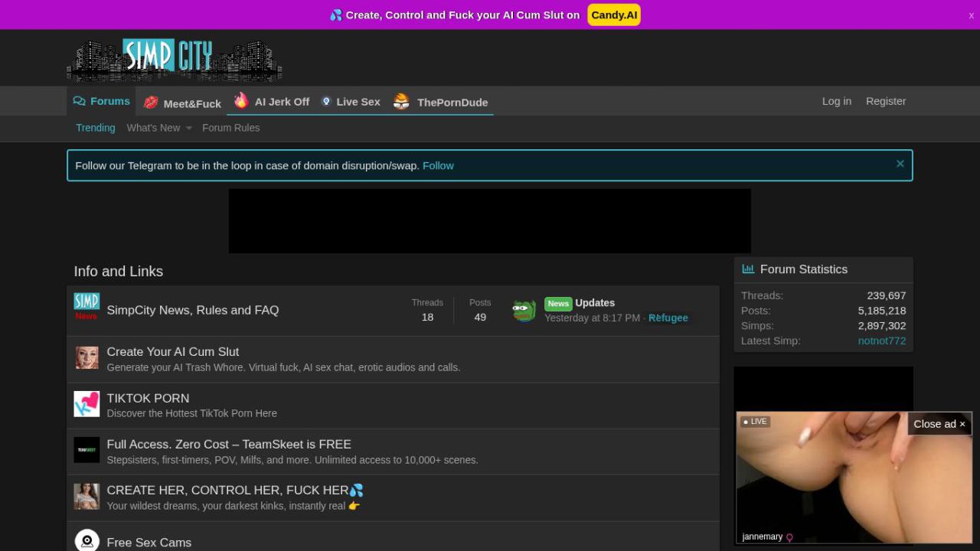Viewport: 980px width, 551px height.
Task: Click the Register link
Action: click(x=886, y=101)
